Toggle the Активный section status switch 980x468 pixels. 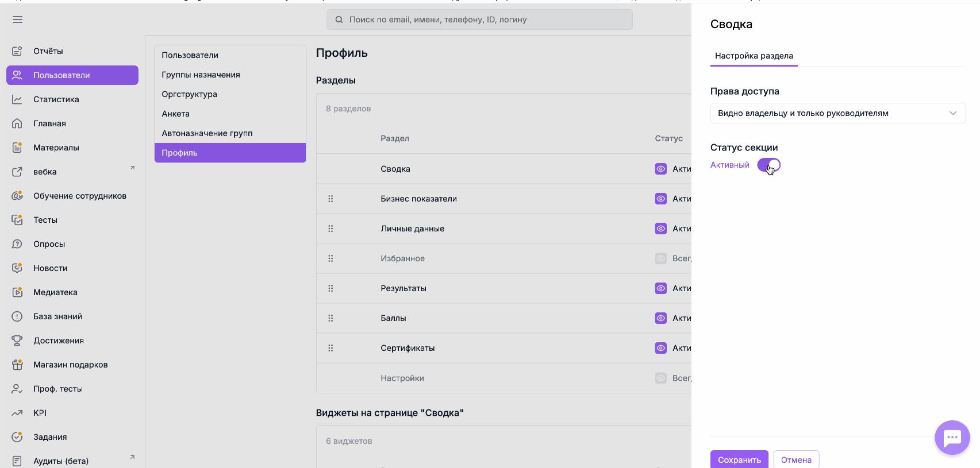(x=768, y=165)
